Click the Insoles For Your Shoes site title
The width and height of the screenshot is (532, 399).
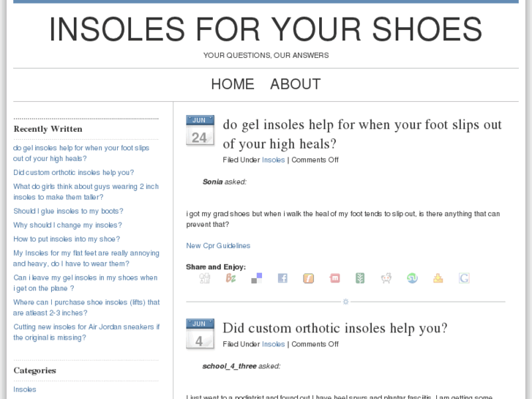[266, 29]
